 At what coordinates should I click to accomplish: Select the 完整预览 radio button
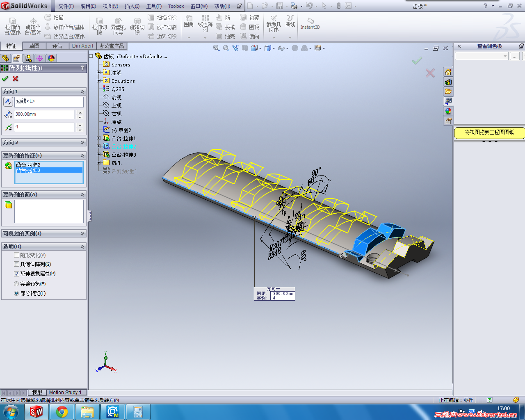(x=16, y=284)
